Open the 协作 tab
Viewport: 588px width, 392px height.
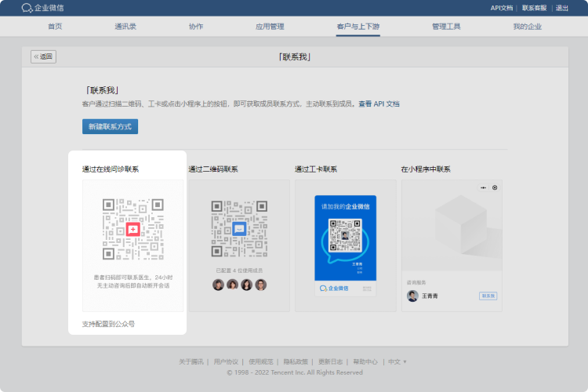point(196,26)
